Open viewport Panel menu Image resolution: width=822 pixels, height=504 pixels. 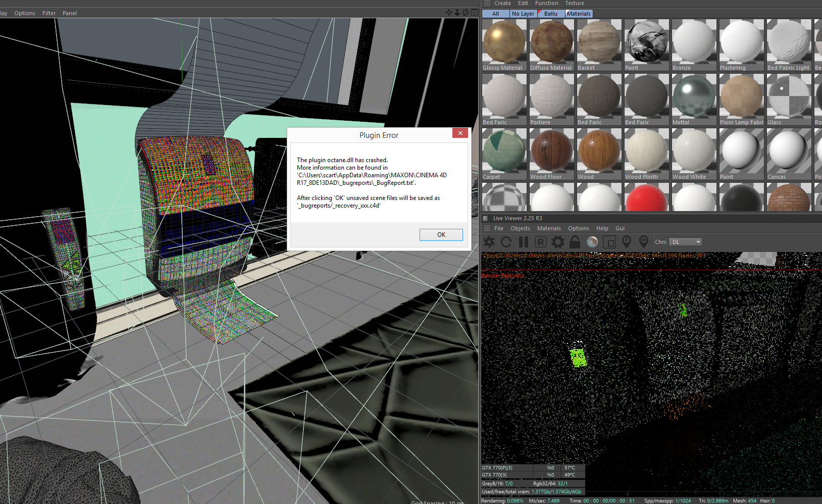[x=70, y=13]
